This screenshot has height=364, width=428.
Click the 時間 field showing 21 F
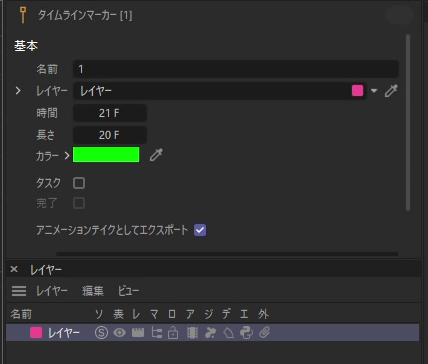click(x=110, y=113)
